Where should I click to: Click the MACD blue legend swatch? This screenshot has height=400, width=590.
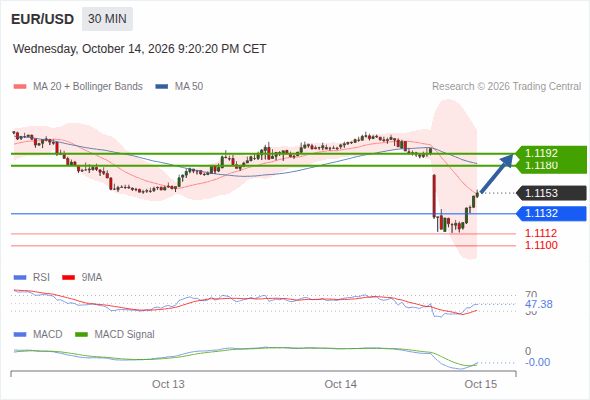coord(20,335)
